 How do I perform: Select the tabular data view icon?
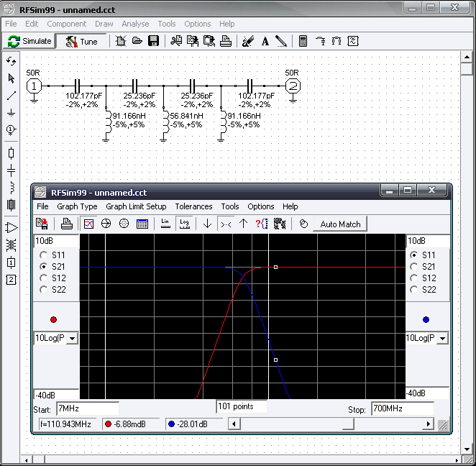pos(142,224)
